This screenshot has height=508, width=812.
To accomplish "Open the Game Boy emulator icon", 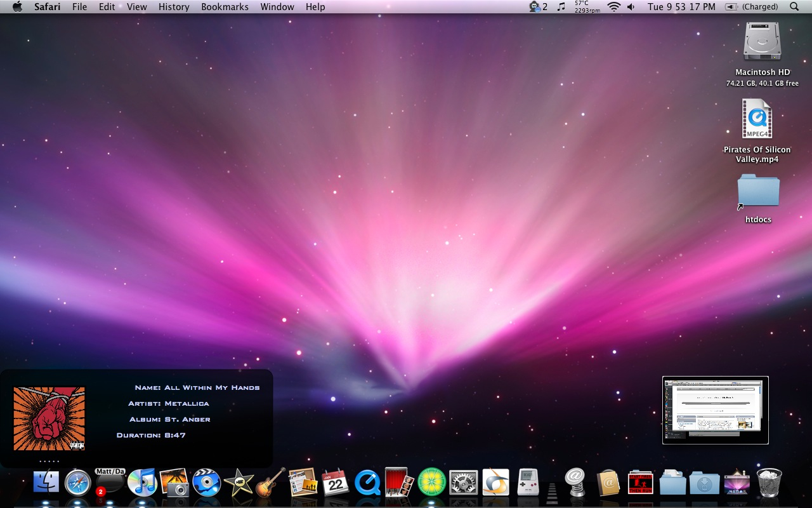I will pos(528,483).
